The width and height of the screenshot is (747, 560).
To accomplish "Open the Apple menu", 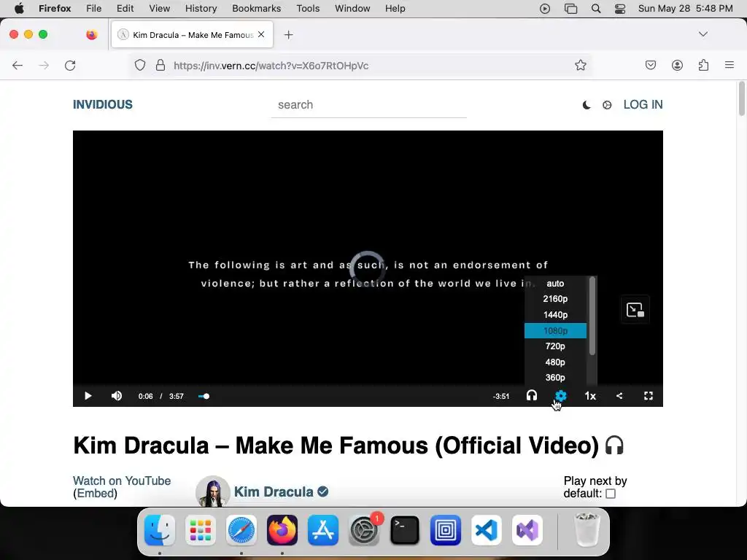I will [19, 8].
